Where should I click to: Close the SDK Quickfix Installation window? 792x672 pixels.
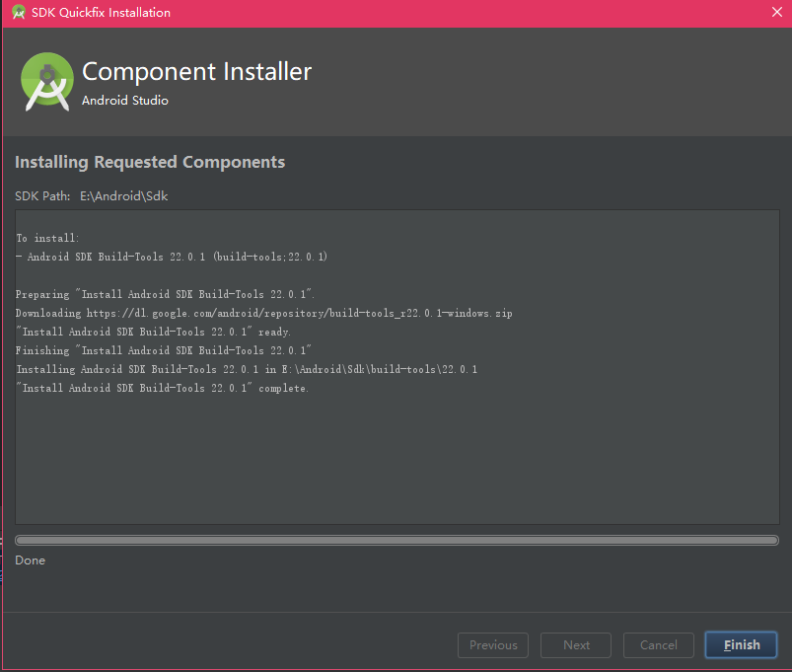[777, 12]
